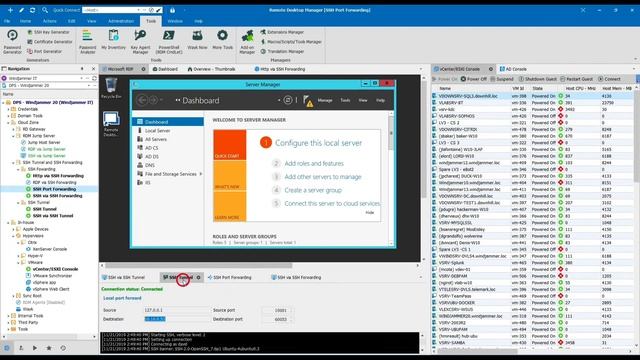Click the lock icon in the title bar
Image resolution: width=640 pixels, height=360 pixels.
(x=172, y=10)
